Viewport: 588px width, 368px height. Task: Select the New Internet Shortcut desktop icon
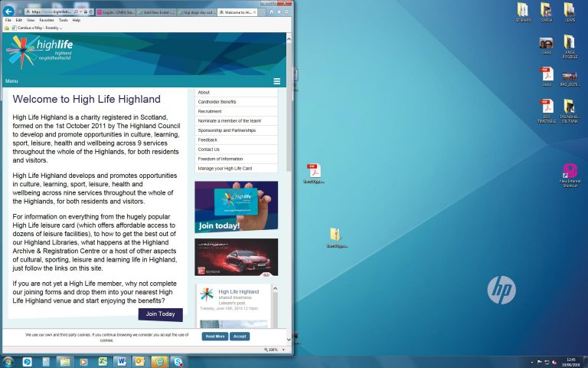pyautogui.click(x=570, y=176)
